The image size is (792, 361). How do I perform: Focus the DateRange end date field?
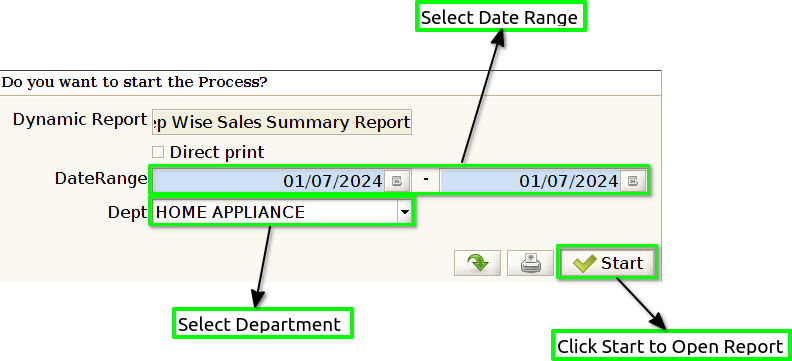530,181
